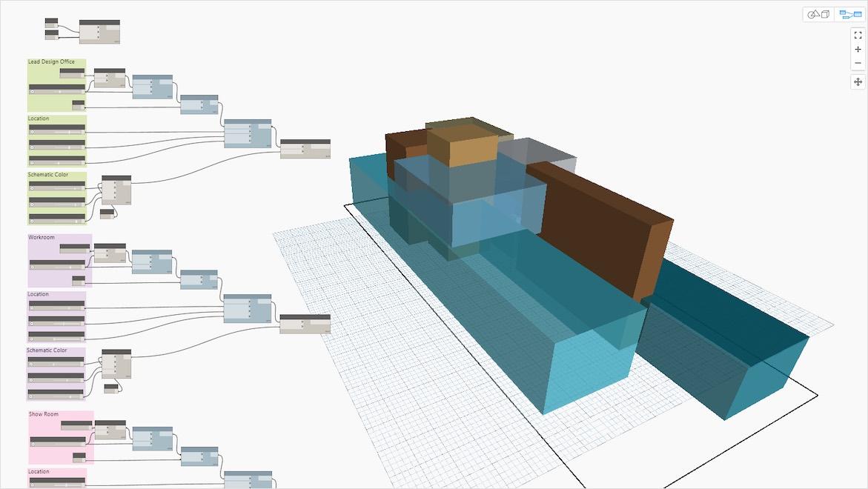Expand top slider chevron in green Location group

tap(32, 132)
